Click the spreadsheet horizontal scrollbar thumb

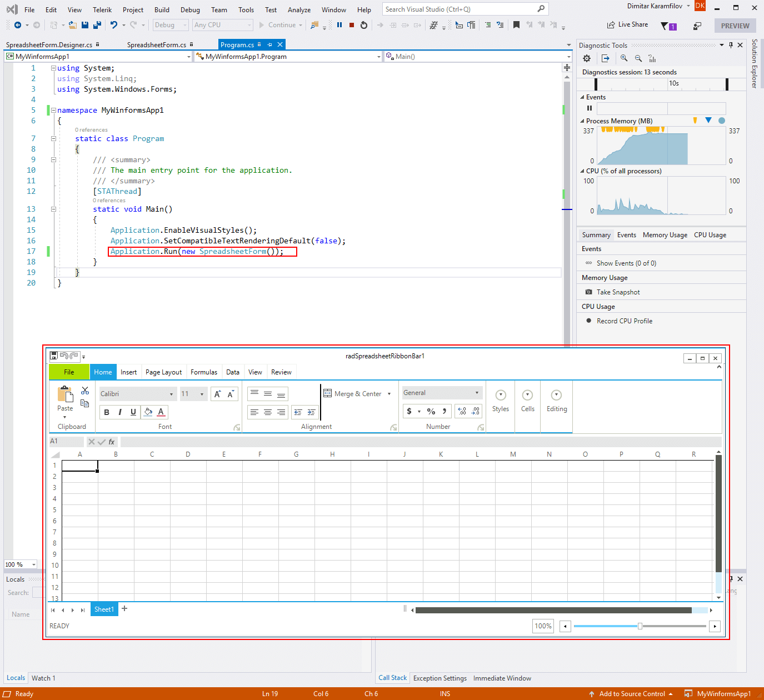click(553, 610)
